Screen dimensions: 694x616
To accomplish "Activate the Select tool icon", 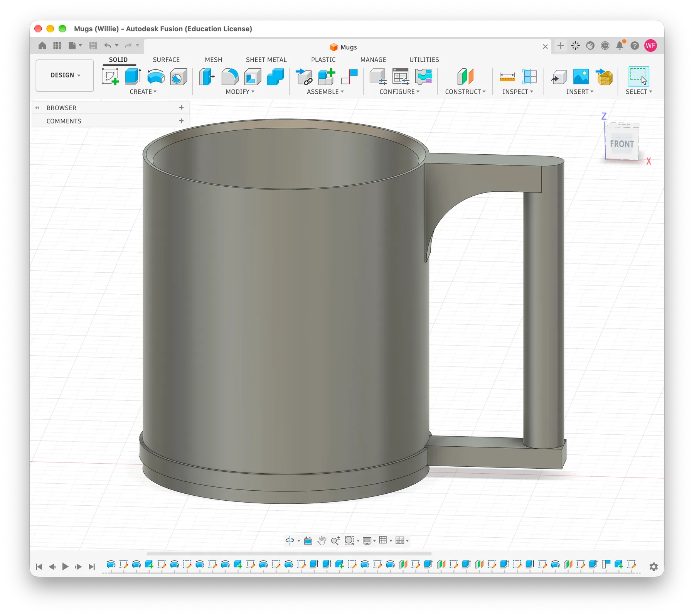I will click(x=638, y=76).
